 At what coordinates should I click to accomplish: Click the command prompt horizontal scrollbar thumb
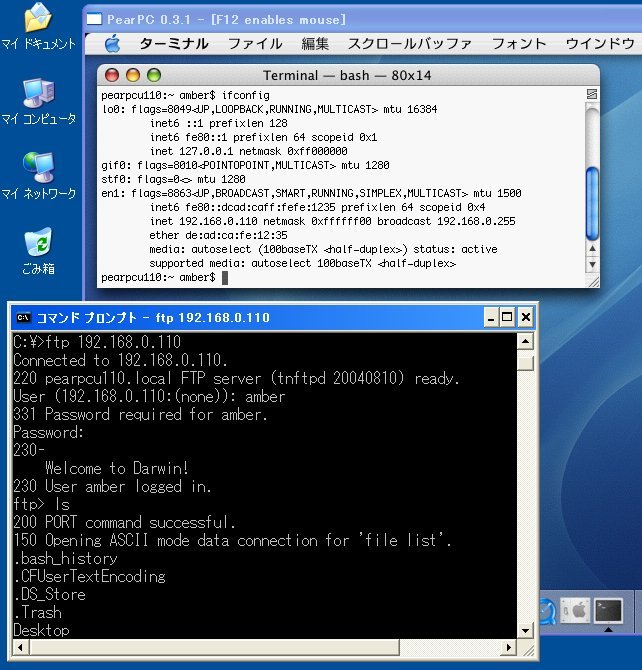214,647
